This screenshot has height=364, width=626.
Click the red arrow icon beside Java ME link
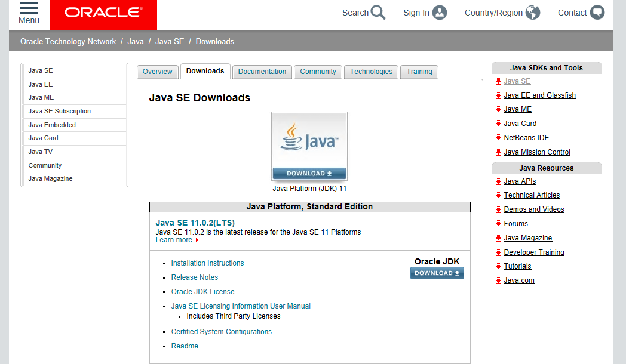point(498,109)
